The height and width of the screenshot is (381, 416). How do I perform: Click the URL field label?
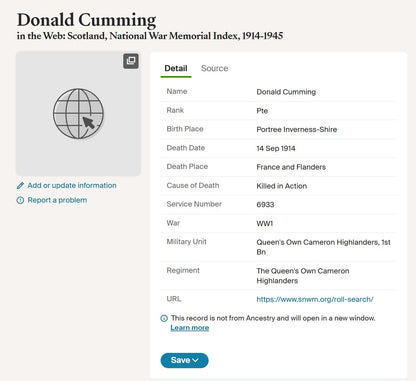[x=174, y=299]
